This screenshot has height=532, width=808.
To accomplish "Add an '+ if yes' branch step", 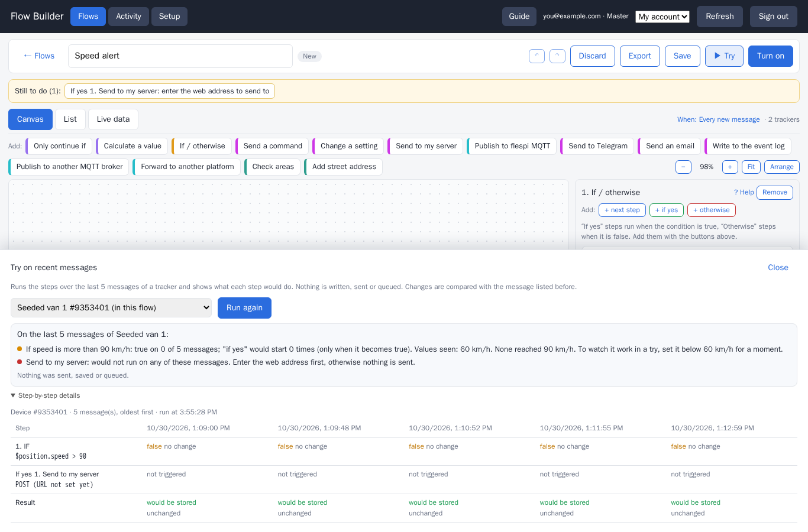I will [x=667, y=210].
